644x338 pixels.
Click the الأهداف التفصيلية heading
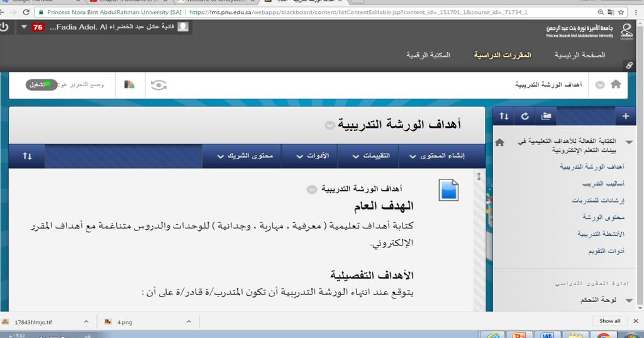tap(372, 275)
